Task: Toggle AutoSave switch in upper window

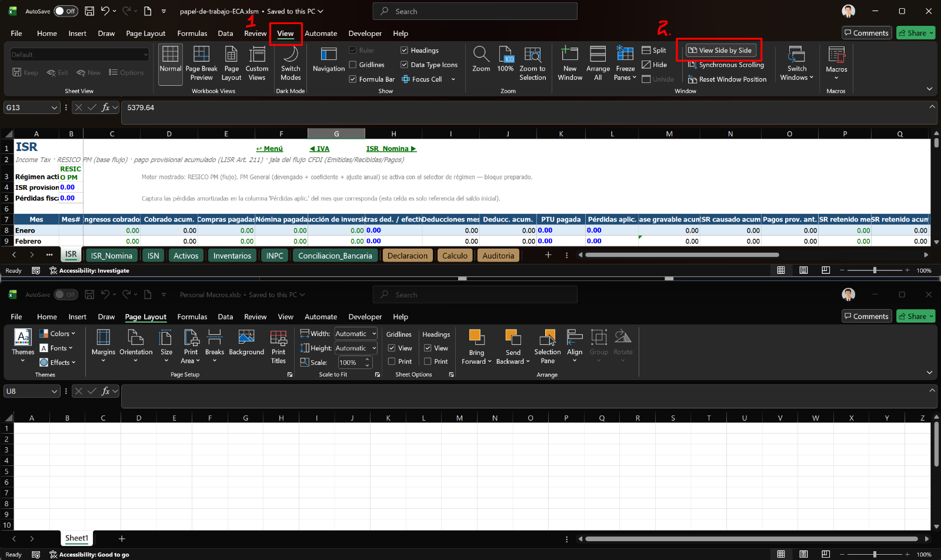Action: 66,11
